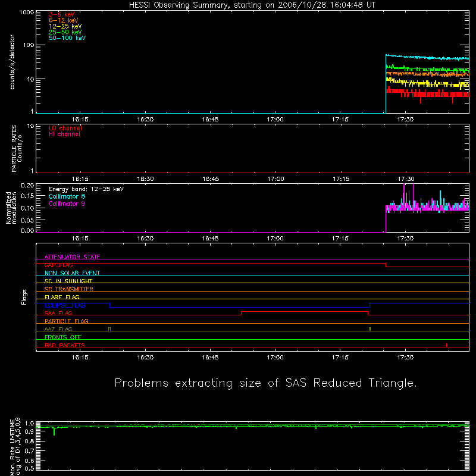Select the '6-12 keV' orange legend label
The image size is (476, 476).
(x=64, y=20)
